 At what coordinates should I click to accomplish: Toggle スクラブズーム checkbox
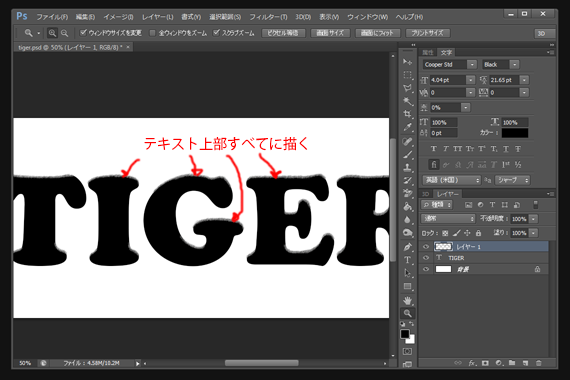coord(216,33)
